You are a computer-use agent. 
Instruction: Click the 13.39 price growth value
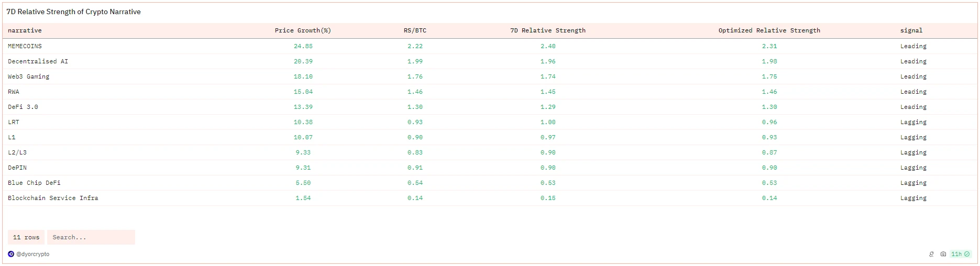pyautogui.click(x=303, y=107)
